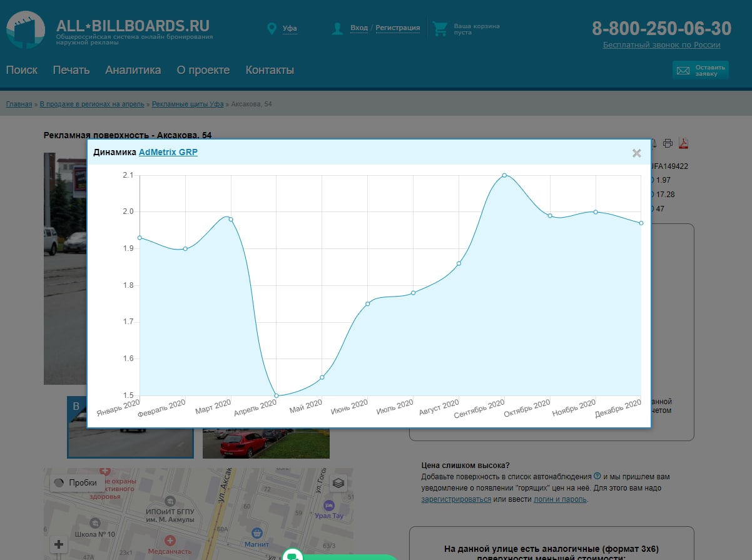Click the user profile icon by Вход
The height and width of the screenshot is (560, 752).
[338, 29]
